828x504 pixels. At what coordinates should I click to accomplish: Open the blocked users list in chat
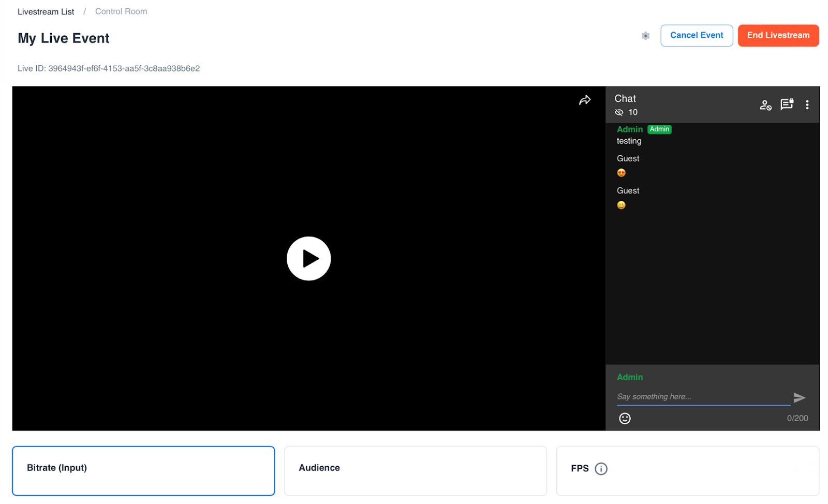click(765, 105)
